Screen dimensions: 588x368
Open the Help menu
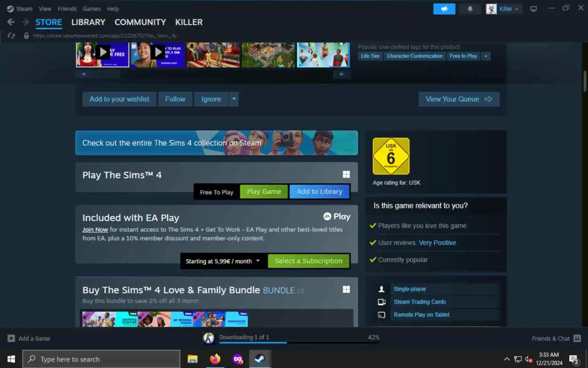click(x=113, y=9)
